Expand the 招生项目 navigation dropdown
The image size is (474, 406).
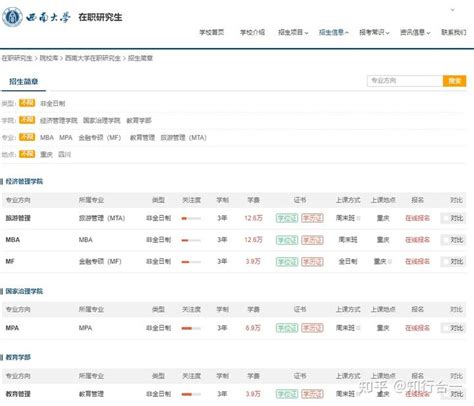pyautogui.click(x=293, y=32)
